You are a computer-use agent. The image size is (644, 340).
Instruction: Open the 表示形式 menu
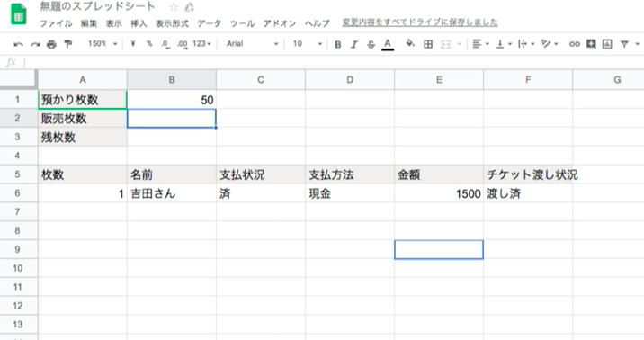(x=172, y=23)
